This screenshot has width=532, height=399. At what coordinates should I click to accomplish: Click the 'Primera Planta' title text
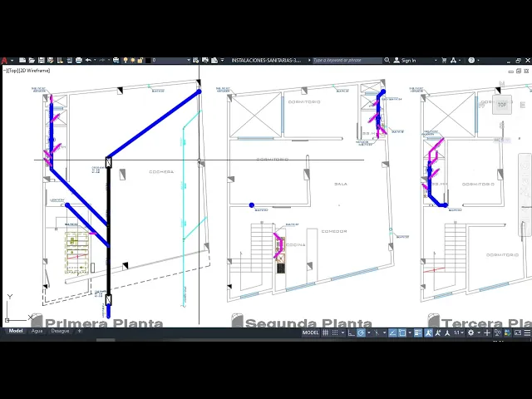(104, 323)
